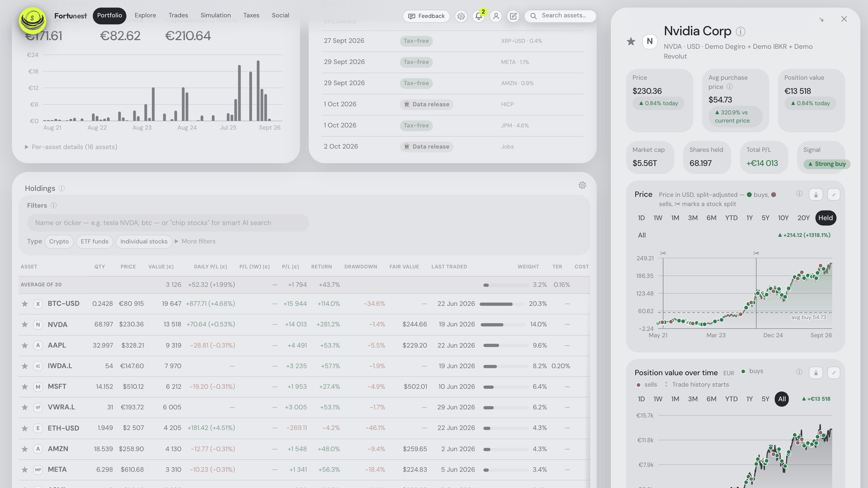Click info icon next to Filters label
This screenshot has width=868, height=488.
pyautogui.click(x=54, y=206)
